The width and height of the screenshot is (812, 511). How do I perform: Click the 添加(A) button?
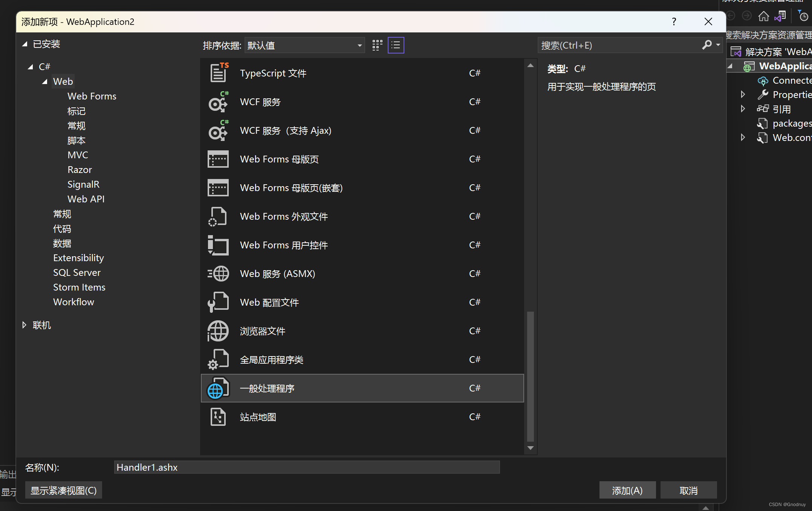pos(627,490)
